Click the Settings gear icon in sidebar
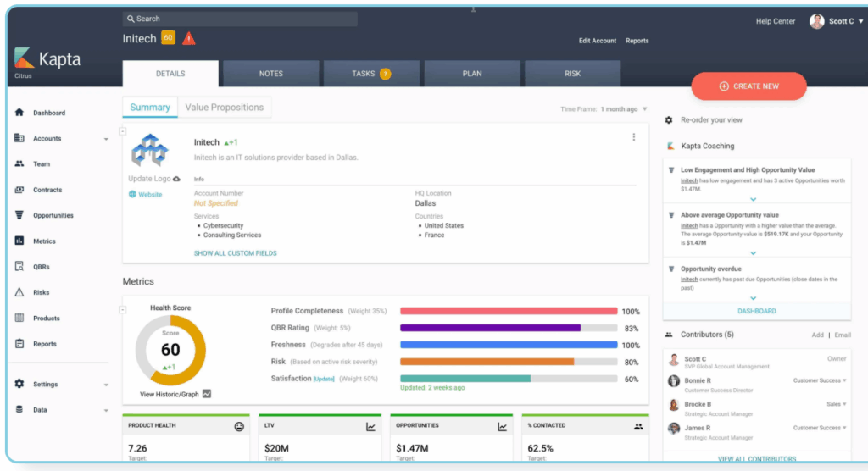The image size is (868, 471). (19, 384)
